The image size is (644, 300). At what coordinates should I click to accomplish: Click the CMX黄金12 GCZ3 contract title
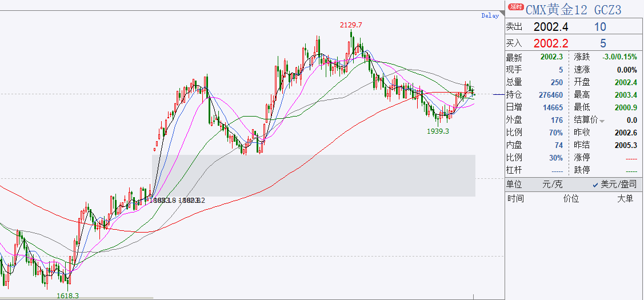[573, 9]
